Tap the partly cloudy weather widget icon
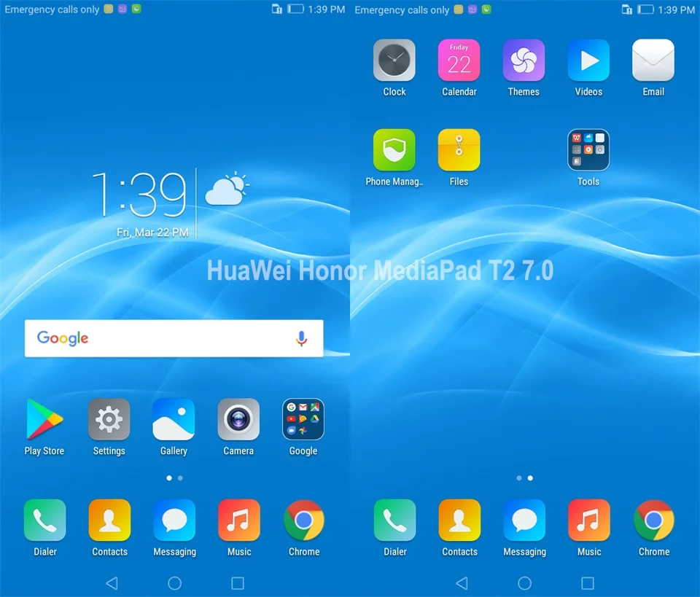Image resolution: width=700 pixels, height=597 pixels. [x=226, y=188]
